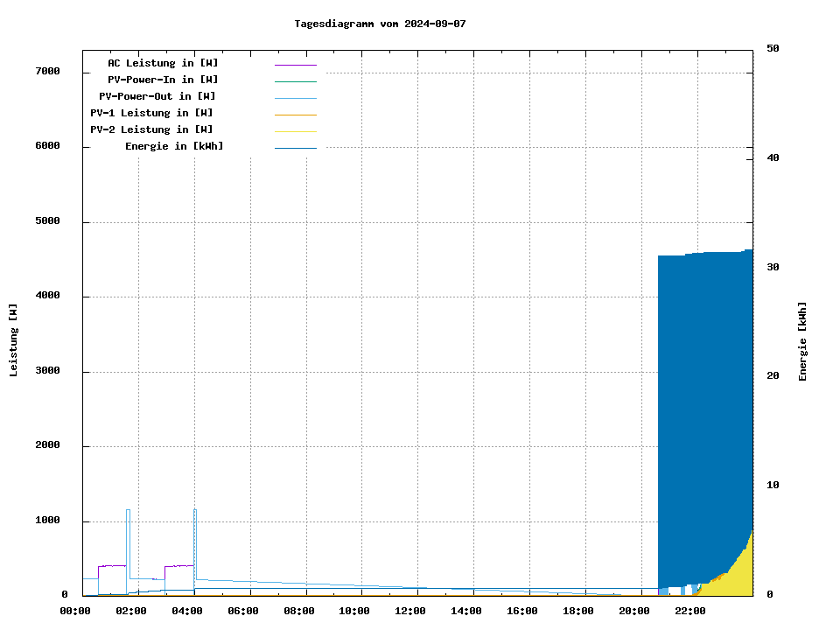Click the Energie in [kWh] legend label
840x630 pixels.
tap(174, 146)
